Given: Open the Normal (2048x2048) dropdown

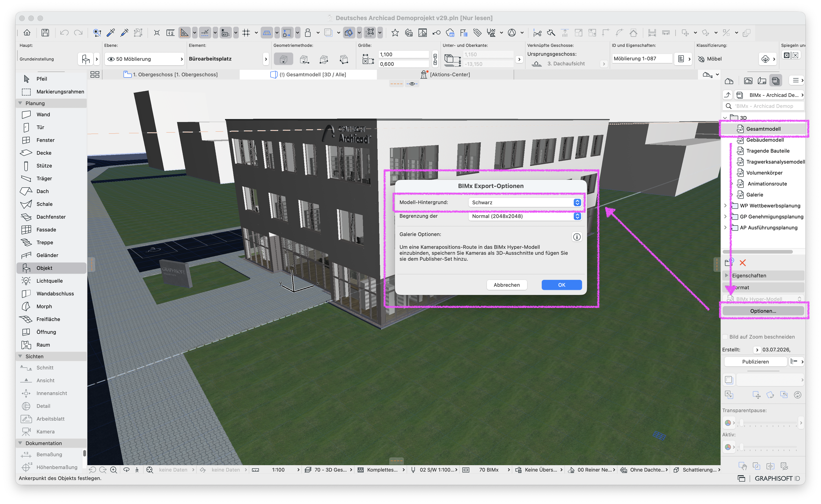Looking at the screenshot, I should (x=525, y=216).
